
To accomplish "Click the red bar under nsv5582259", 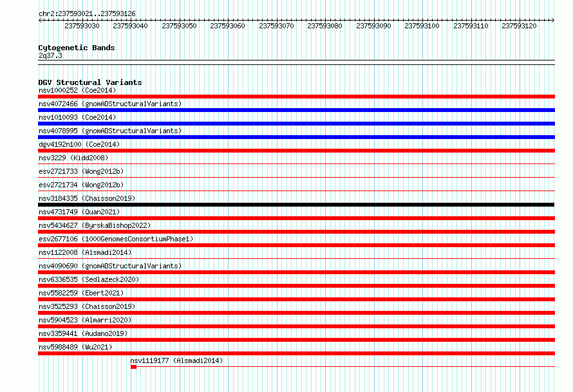I will click(x=296, y=299).
